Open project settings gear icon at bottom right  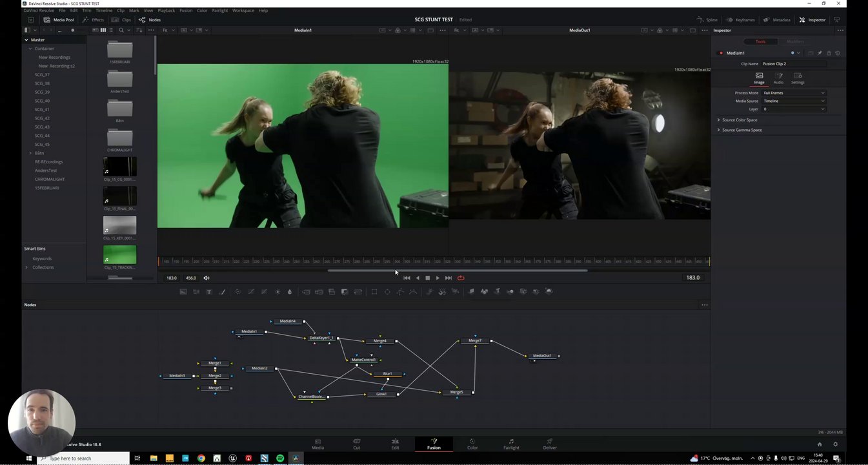pyautogui.click(x=835, y=444)
